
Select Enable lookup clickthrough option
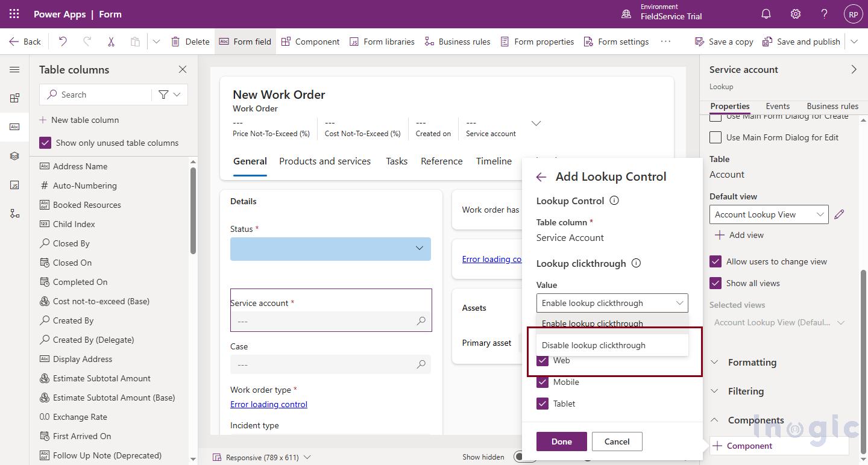coord(612,323)
